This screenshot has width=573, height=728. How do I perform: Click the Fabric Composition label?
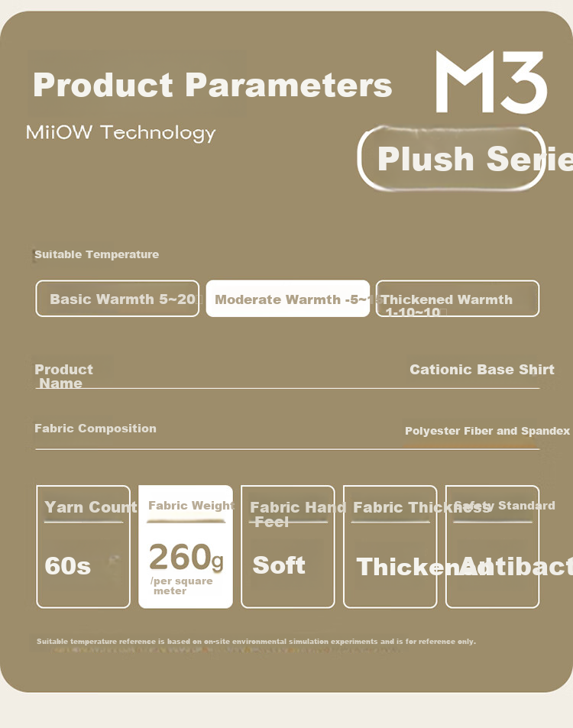point(95,428)
